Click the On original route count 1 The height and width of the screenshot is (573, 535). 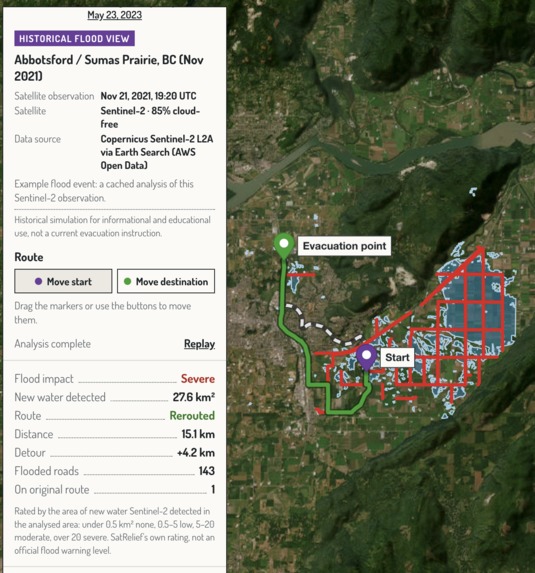pyautogui.click(x=213, y=490)
